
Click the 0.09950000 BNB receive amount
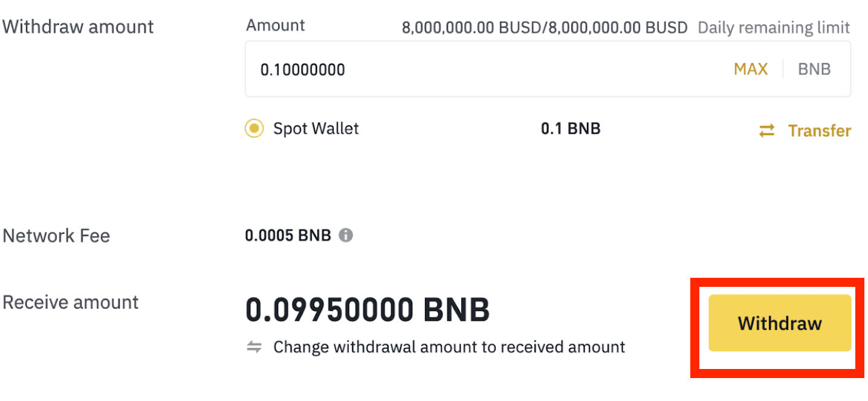pyautogui.click(x=367, y=310)
